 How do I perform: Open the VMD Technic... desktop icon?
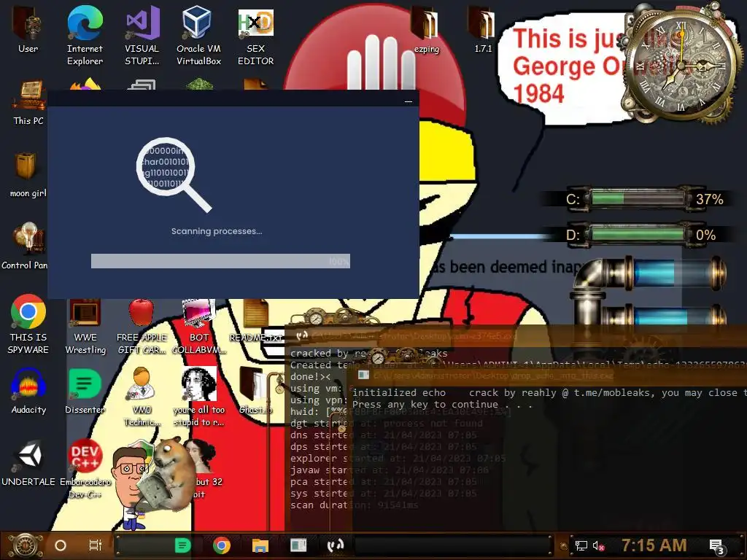142,396
